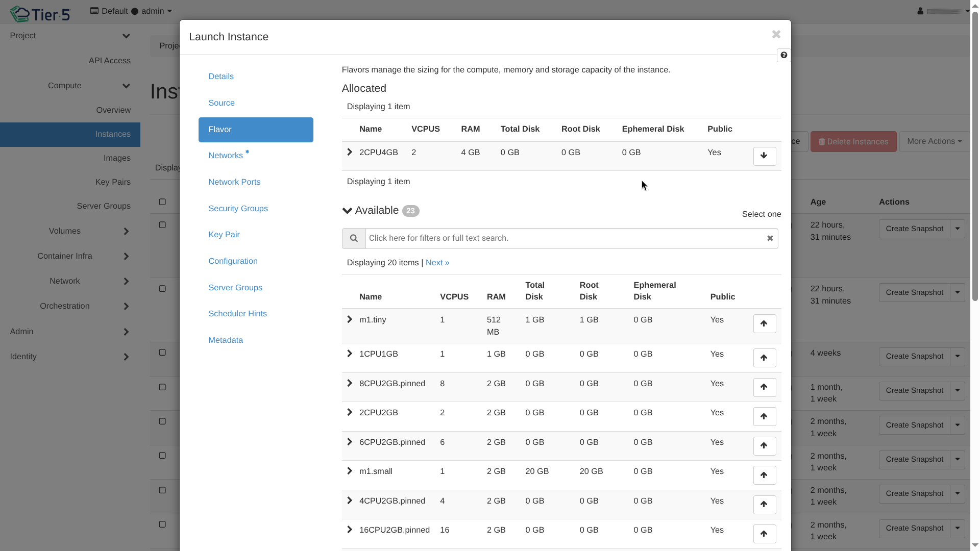Image resolution: width=980 pixels, height=551 pixels.
Task: Allocate 2CPU2GB flavor with up arrow
Action: click(764, 416)
